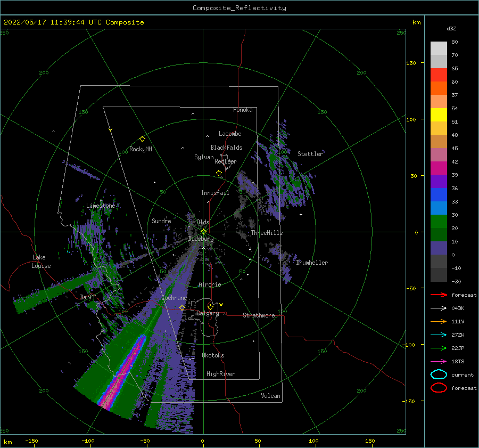Click the magenta 18TS arrow legend icon
Viewport: 479px width, 448px height.
pos(439,362)
